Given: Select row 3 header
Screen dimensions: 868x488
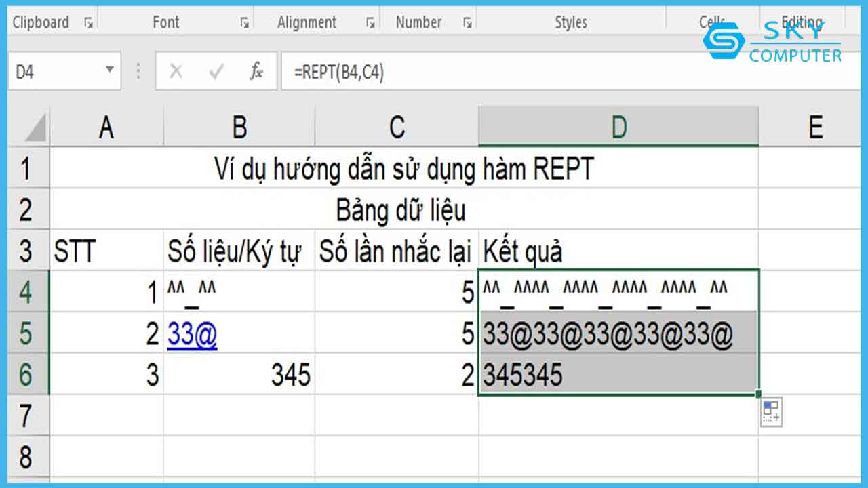Looking at the screenshot, I should (x=29, y=251).
